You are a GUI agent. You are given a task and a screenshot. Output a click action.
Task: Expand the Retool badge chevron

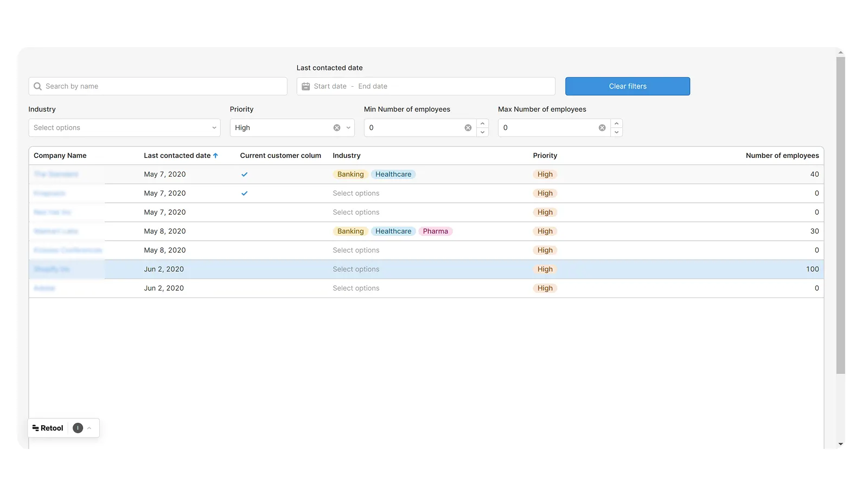tap(90, 428)
